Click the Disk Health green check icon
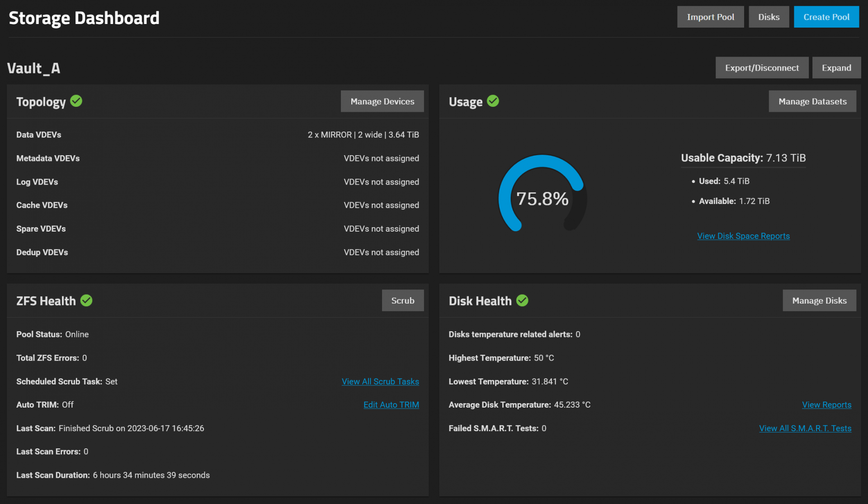This screenshot has width=868, height=504. point(522,300)
